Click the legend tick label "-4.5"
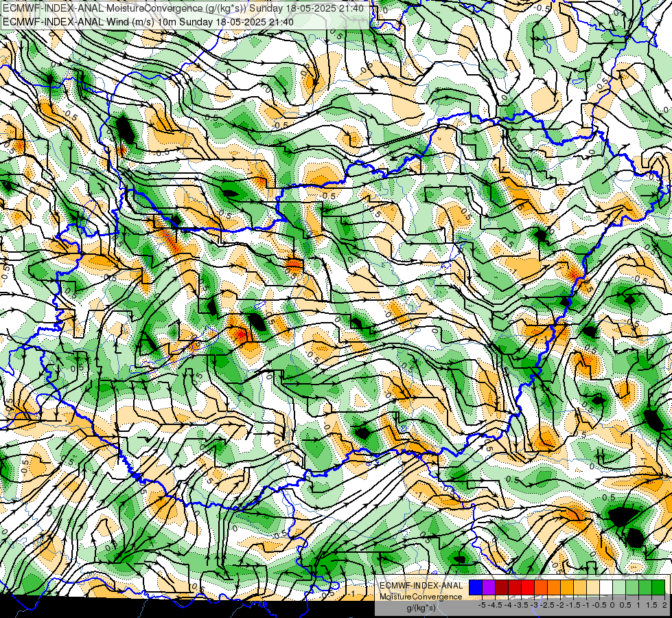The height and width of the screenshot is (618, 672). (494, 605)
